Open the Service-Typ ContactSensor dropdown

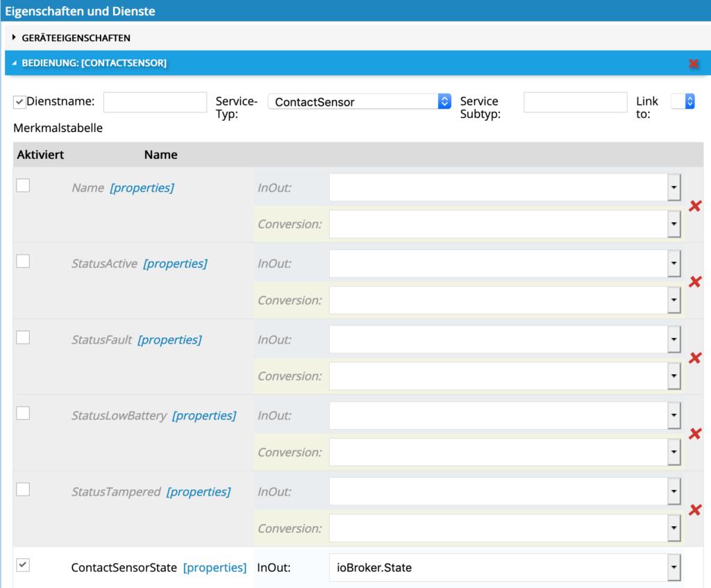tap(359, 101)
